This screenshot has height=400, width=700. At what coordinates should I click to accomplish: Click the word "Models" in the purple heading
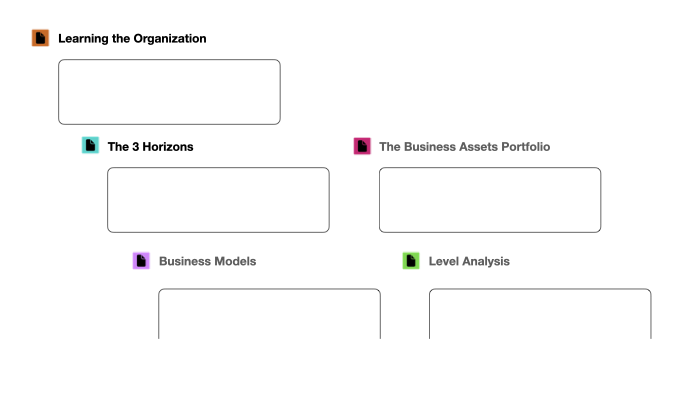pos(235,261)
